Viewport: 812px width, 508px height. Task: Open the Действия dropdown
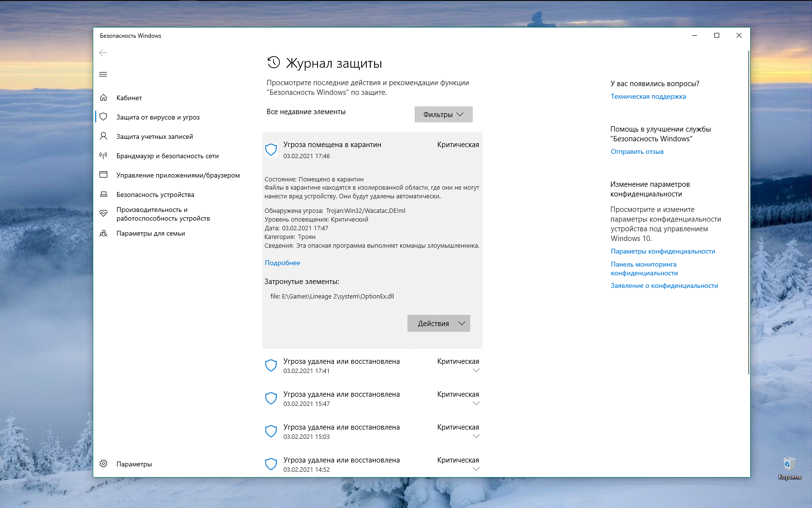(438, 324)
